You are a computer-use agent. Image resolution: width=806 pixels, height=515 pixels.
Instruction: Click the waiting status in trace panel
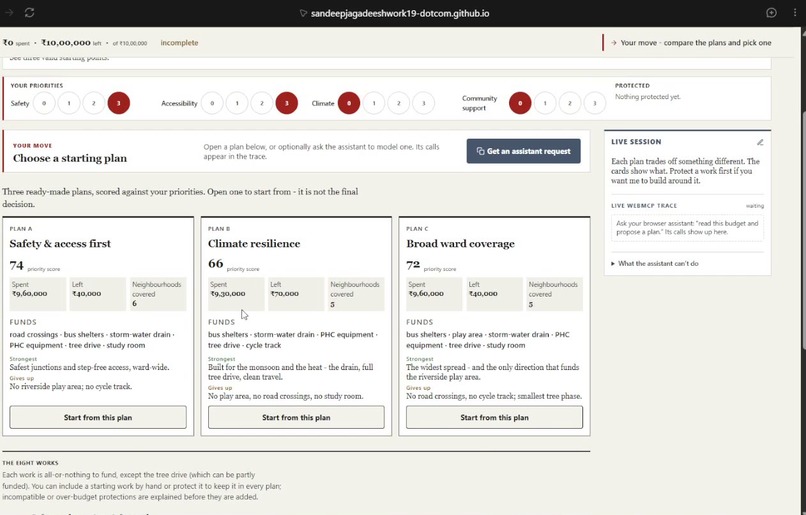point(755,206)
